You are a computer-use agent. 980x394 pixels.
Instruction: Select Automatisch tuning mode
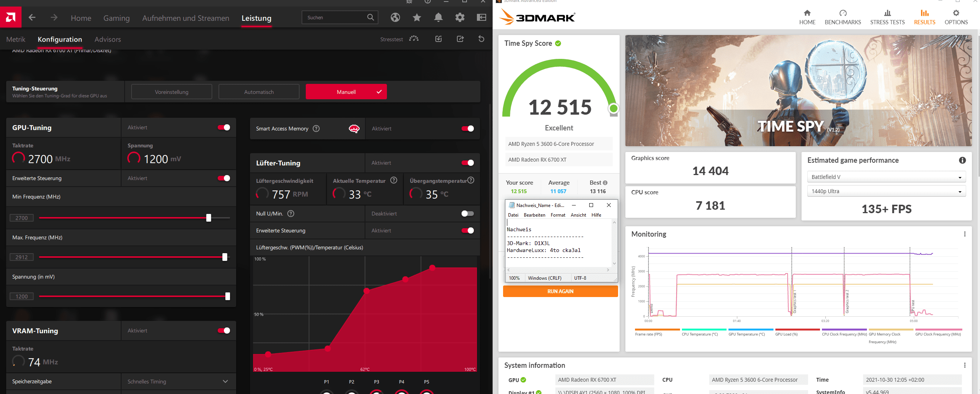(x=259, y=92)
